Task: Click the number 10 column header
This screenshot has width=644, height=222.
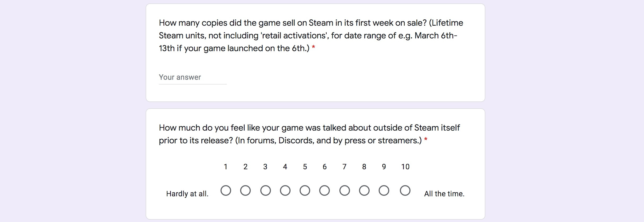Action: 405,167
